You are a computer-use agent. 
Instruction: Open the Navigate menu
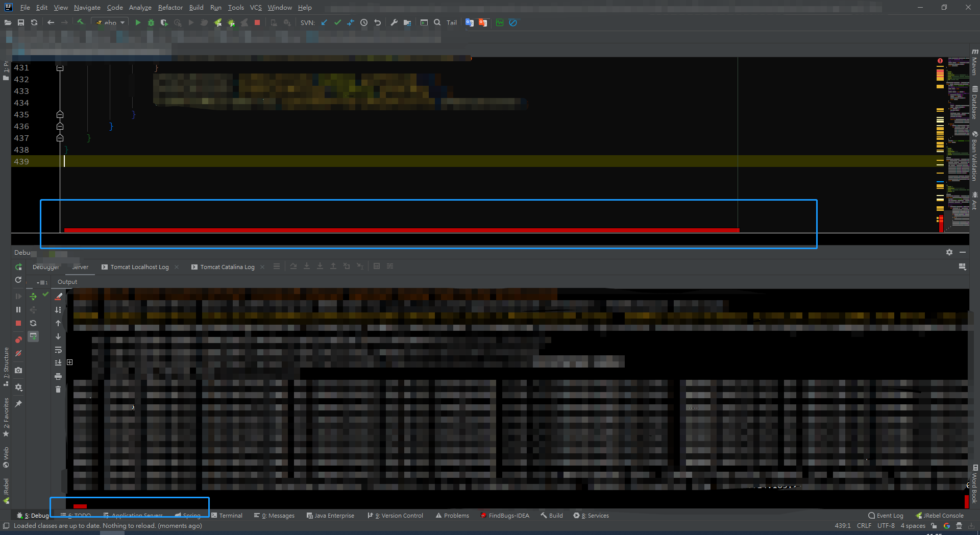[87, 8]
